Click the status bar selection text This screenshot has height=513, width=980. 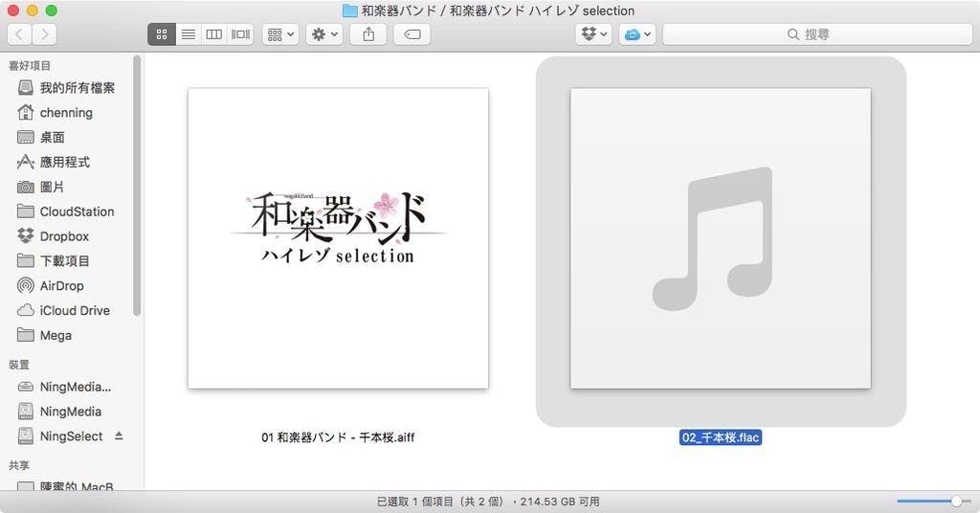[488, 502]
